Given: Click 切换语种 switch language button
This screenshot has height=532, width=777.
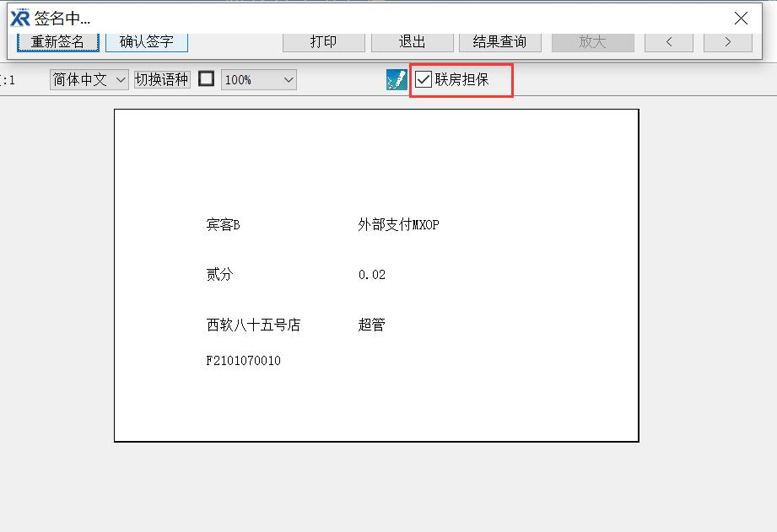Looking at the screenshot, I should 162,79.
